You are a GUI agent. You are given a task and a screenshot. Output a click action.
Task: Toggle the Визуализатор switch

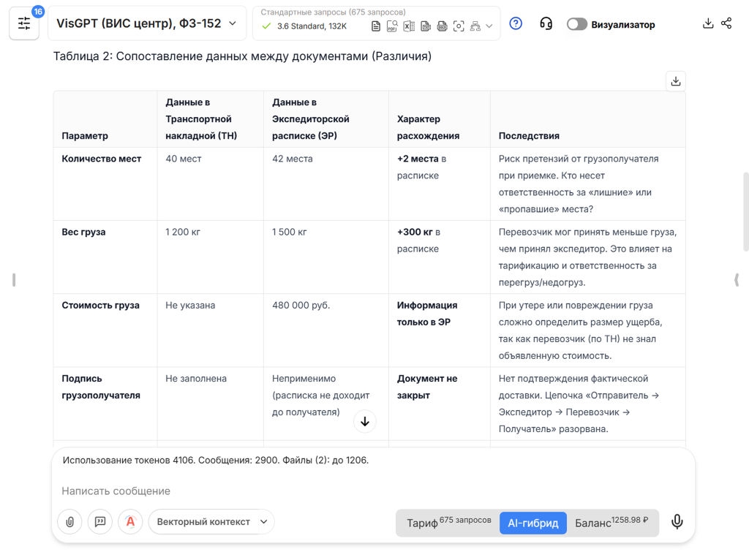click(576, 24)
